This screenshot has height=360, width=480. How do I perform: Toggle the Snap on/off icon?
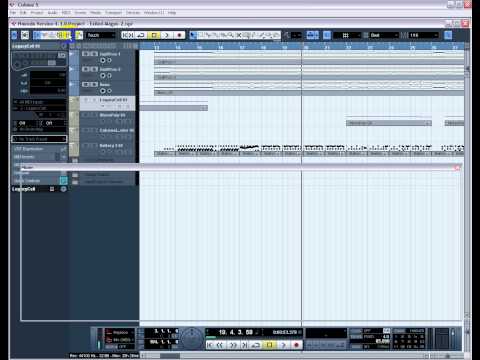tap(327, 35)
